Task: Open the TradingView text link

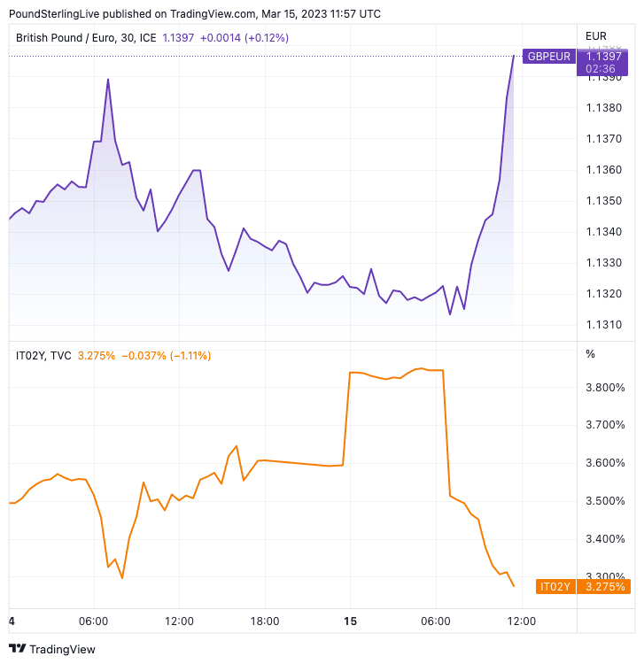Action: coord(62,649)
